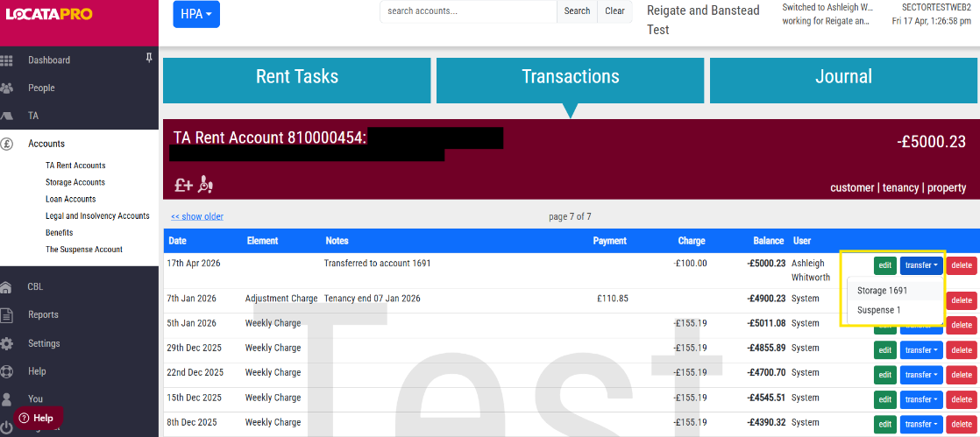Click the You user icon

[x=6, y=399]
